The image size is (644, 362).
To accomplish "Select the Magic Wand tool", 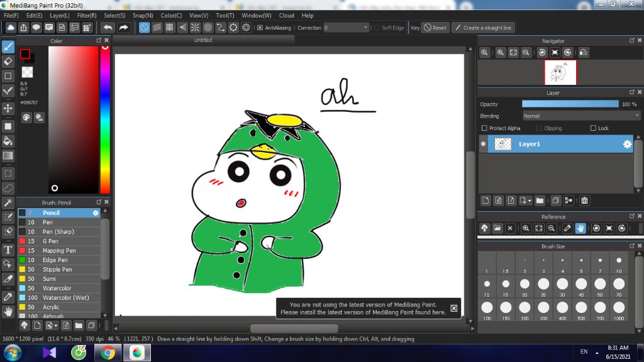I will pyautogui.click(x=8, y=203).
